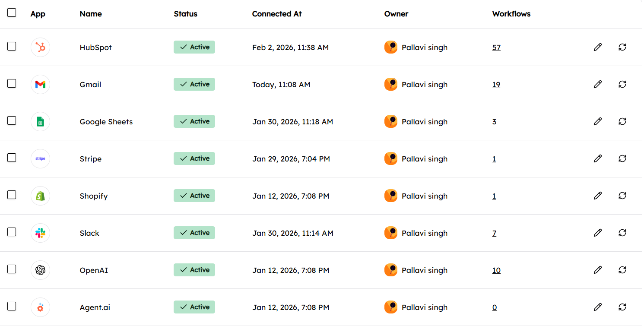Image resolution: width=644 pixels, height=326 pixels.
Task: Click the Slack app logo icon
Action: 40,233
